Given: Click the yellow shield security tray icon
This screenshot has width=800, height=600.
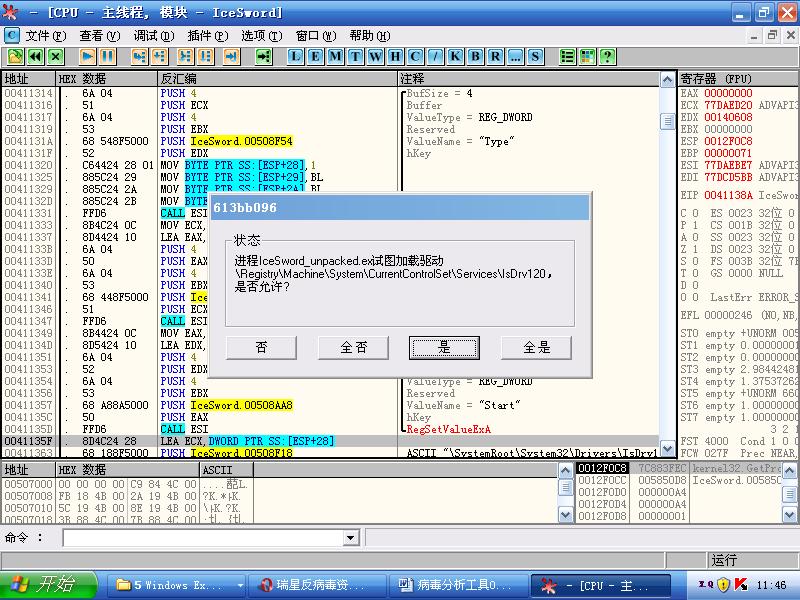Looking at the screenshot, I should point(723,585).
